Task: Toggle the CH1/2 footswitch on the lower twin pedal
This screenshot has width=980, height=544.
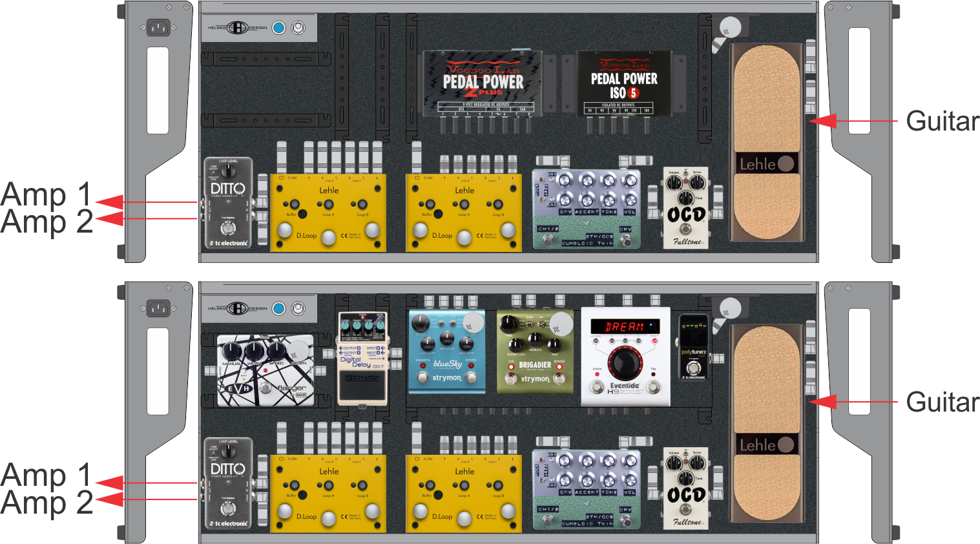Action: pyautogui.click(x=548, y=521)
